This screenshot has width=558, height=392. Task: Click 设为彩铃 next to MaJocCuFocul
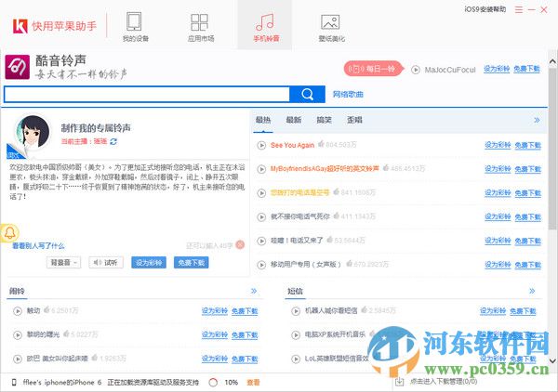tap(497, 69)
